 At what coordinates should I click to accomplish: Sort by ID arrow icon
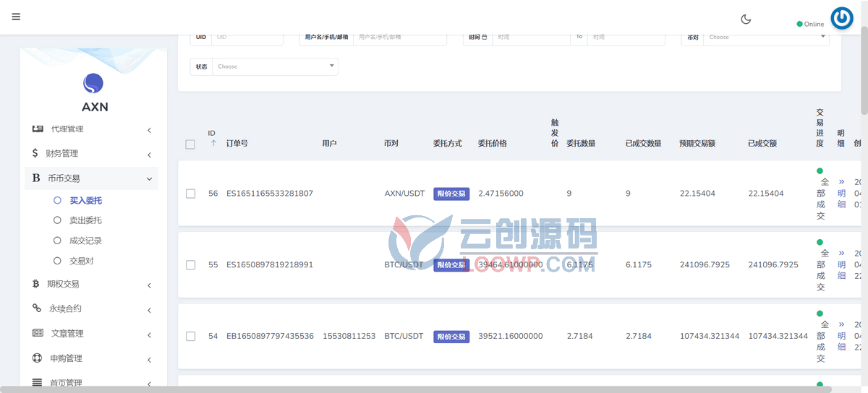pyautogui.click(x=213, y=143)
